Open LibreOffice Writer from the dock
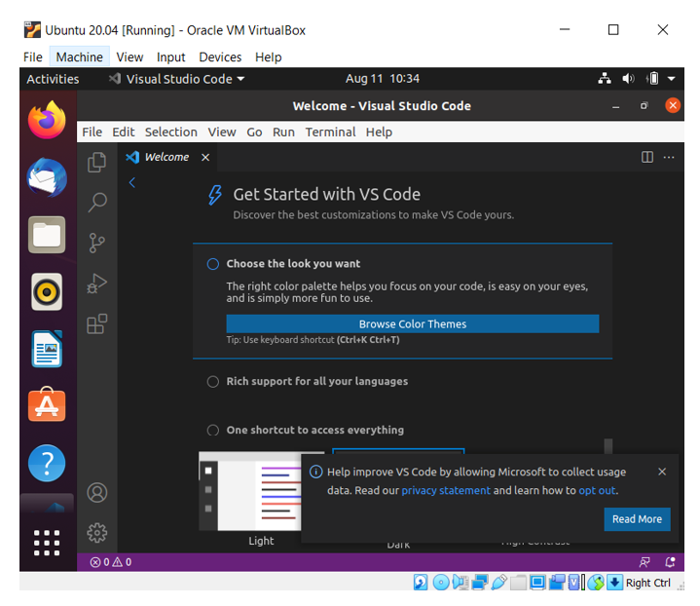 [x=47, y=349]
